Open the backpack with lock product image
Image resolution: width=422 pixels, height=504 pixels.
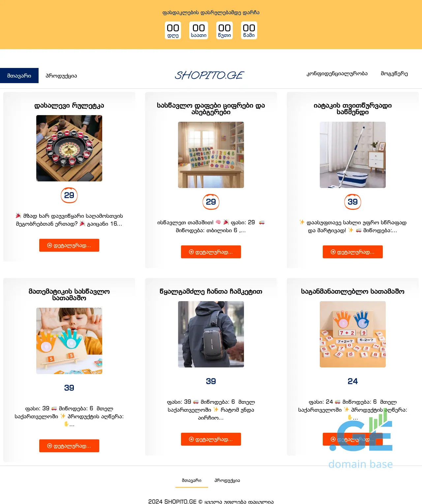click(x=211, y=334)
